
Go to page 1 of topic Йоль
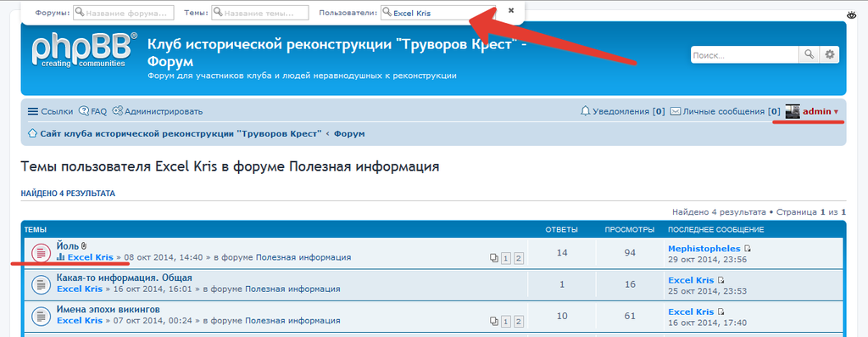click(506, 258)
